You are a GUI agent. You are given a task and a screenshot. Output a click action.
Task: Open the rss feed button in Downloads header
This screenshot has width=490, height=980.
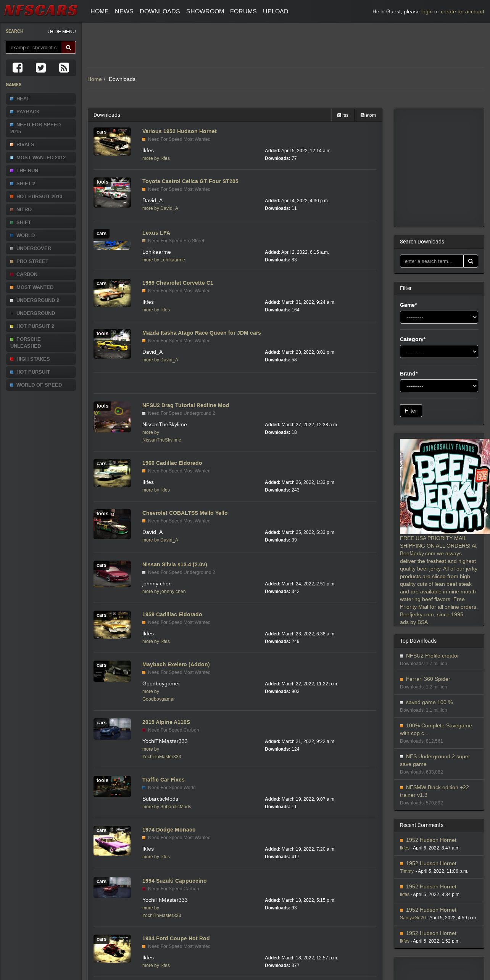(343, 115)
